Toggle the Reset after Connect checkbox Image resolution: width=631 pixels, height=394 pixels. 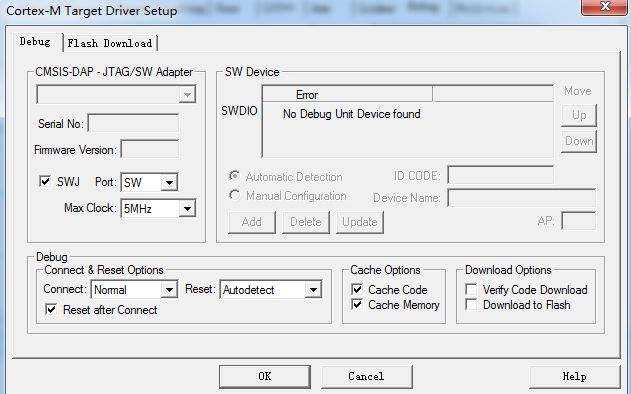coord(51,309)
